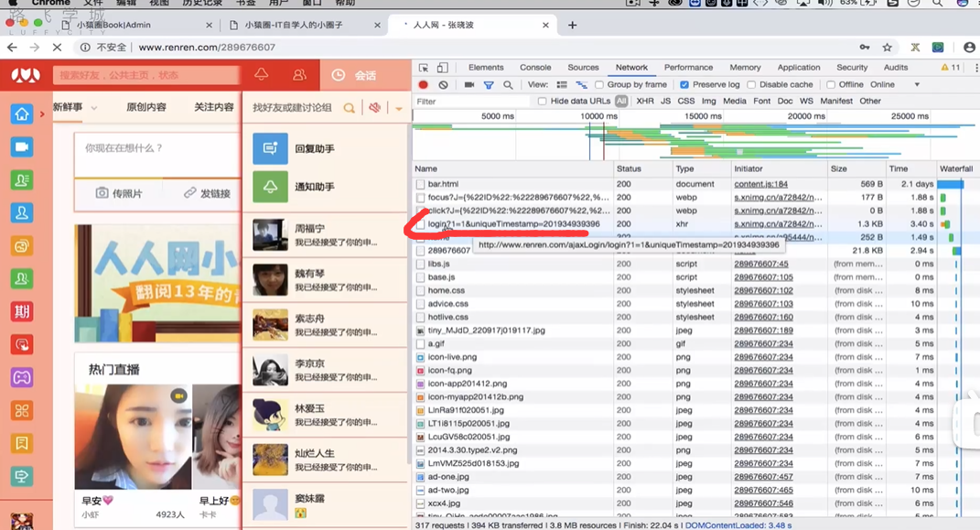Viewport: 980px width, 530px height.
Task: Open Chrome profile avatar icon
Action: [969, 47]
